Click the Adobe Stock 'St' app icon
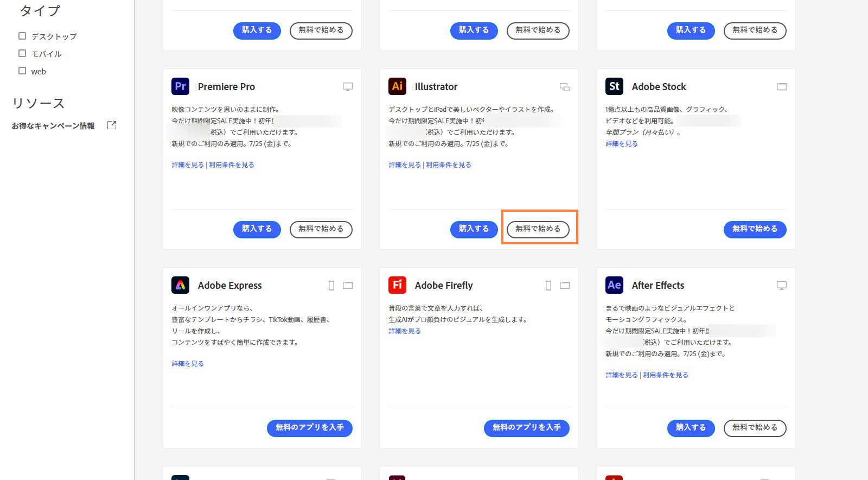 pyautogui.click(x=614, y=86)
